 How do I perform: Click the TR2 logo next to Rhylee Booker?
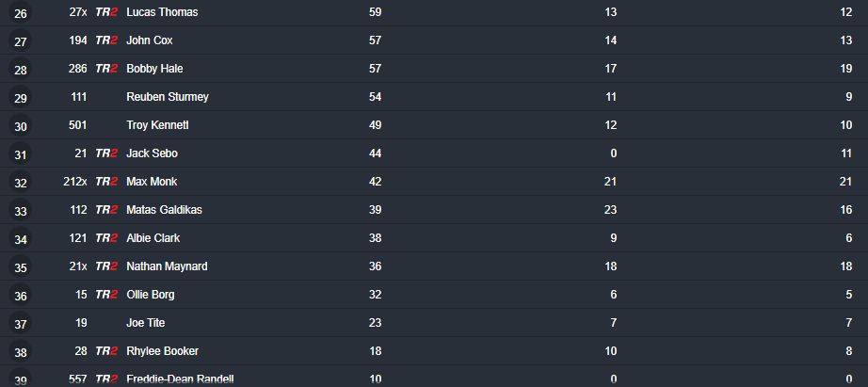point(106,351)
